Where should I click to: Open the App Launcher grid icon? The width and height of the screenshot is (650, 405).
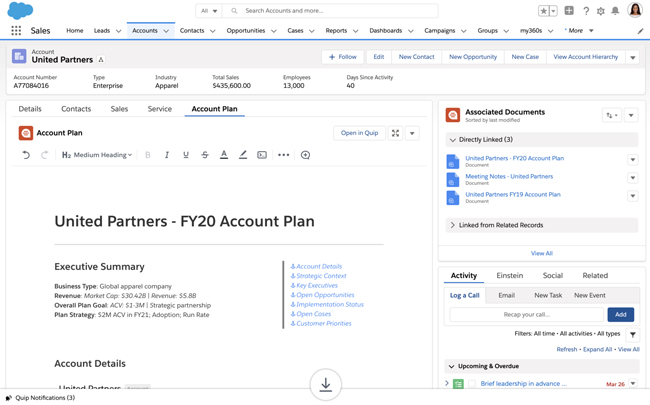point(16,31)
